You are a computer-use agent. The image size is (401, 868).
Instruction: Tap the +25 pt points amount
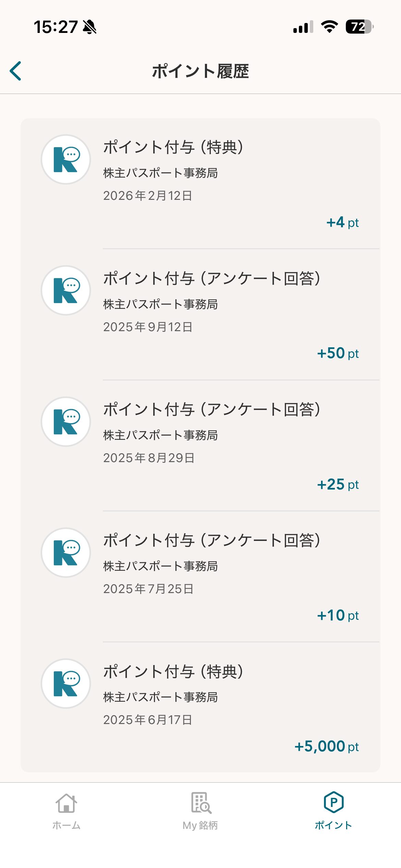[338, 485]
